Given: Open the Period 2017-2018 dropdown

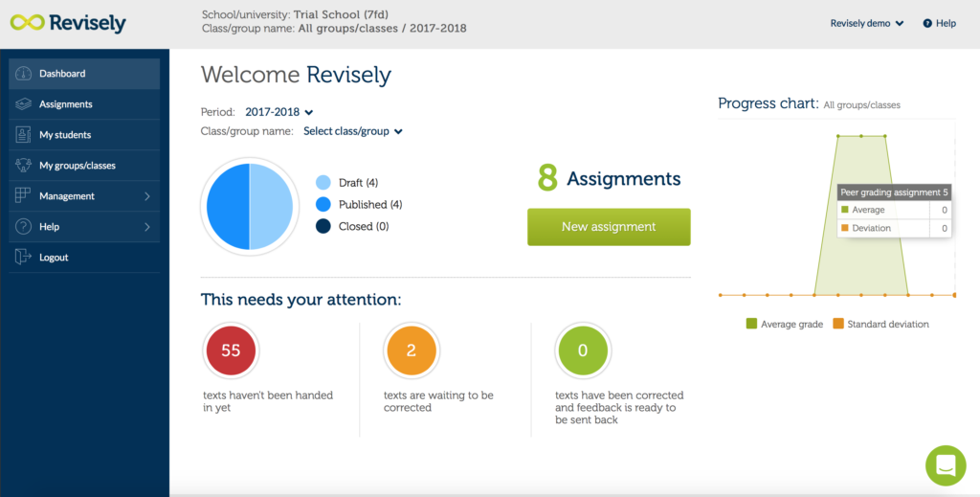Looking at the screenshot, I should pos(278,113).
